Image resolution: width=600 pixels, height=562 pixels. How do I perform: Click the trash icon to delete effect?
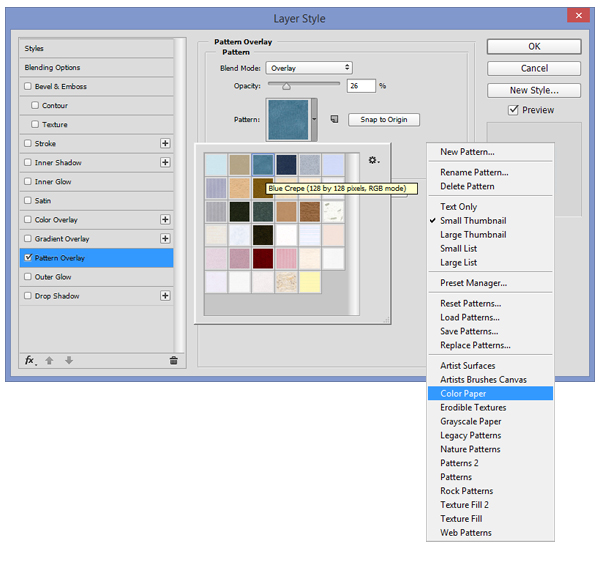pos(173,360)
